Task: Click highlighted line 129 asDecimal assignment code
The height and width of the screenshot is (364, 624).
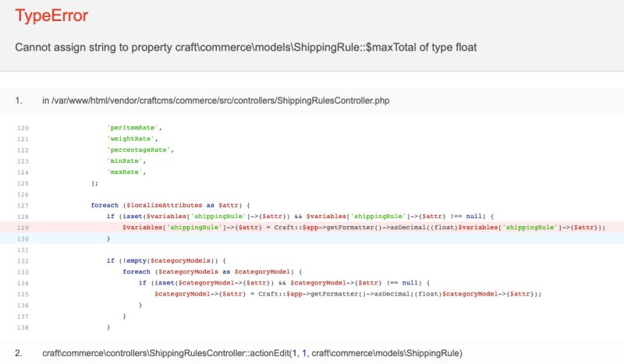Action: pos(363,228)
